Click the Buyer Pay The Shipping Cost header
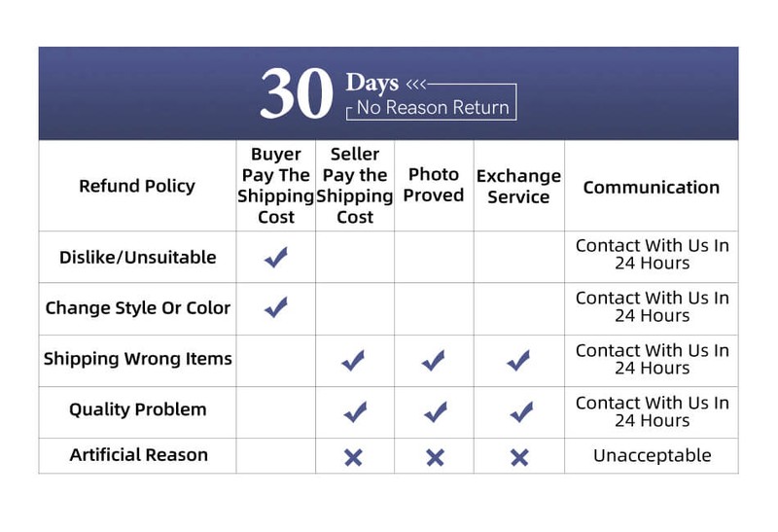Viewport: 778px width, 532px height. [x=276, y=186]
